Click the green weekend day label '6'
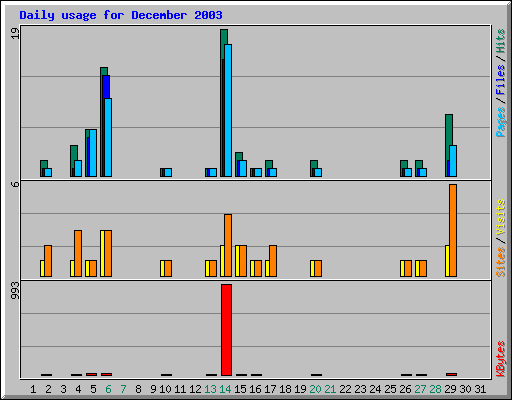The width and height of the screenshot is (512, 400). pyautogui.click(x=108, y=389)
